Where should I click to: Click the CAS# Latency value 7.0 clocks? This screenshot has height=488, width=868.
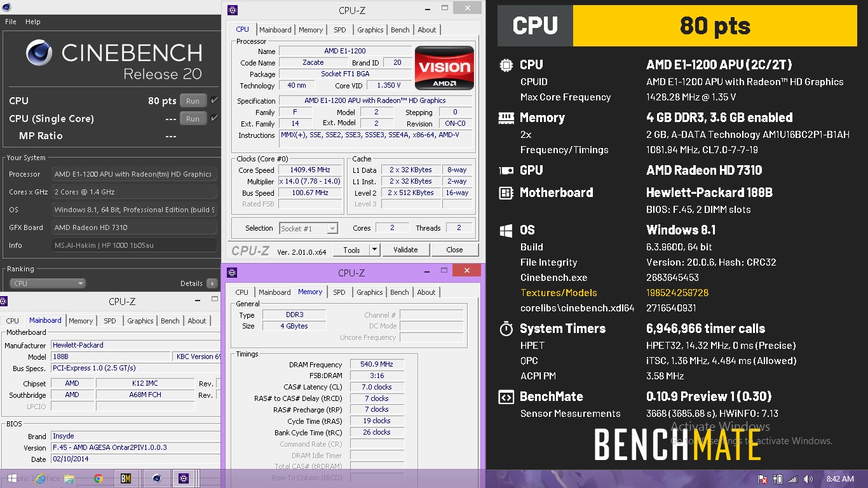377,387
